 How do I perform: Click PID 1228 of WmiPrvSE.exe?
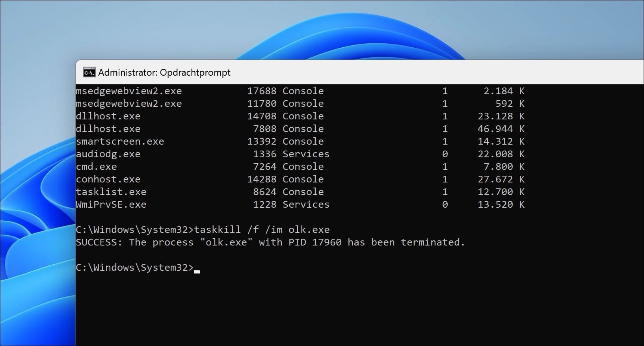(265, 205)
